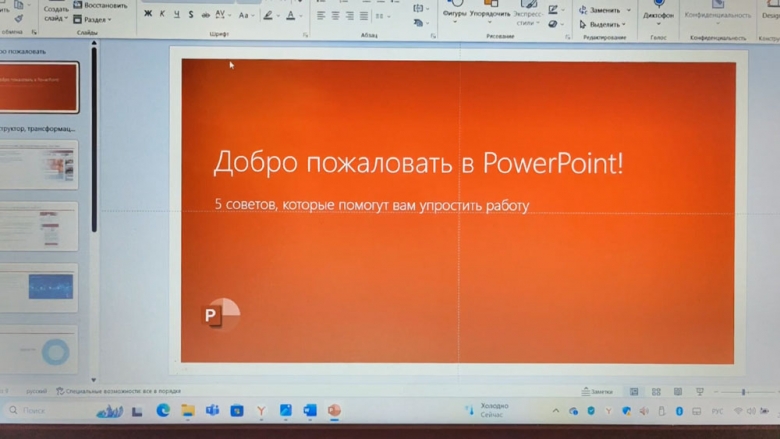Open Yandex browser from taskbar

point(261,411)
